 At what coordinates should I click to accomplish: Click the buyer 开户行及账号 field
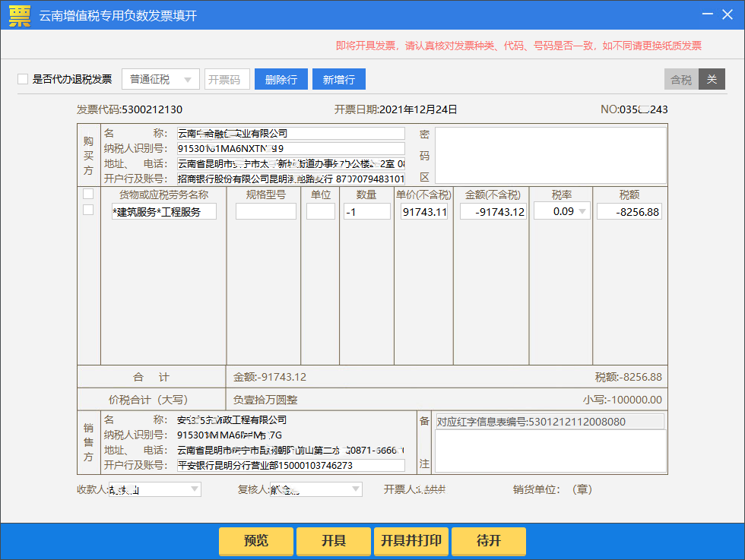[290, 179]
